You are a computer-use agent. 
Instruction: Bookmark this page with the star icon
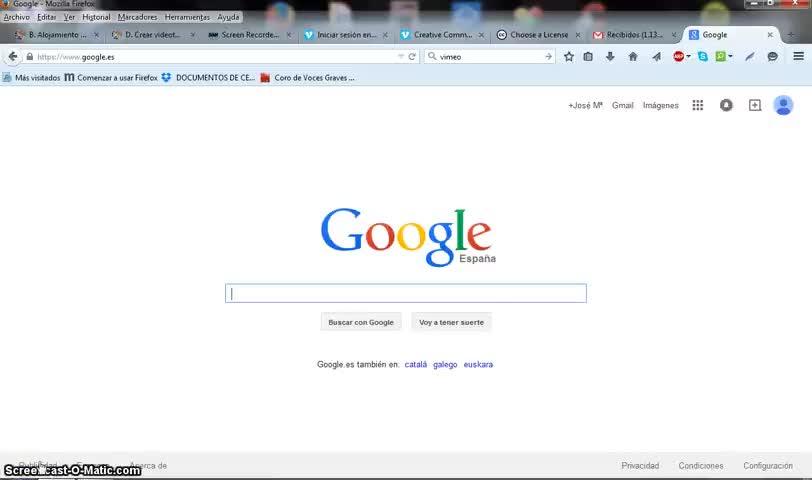pyautogui.click(x=569, y=56)
